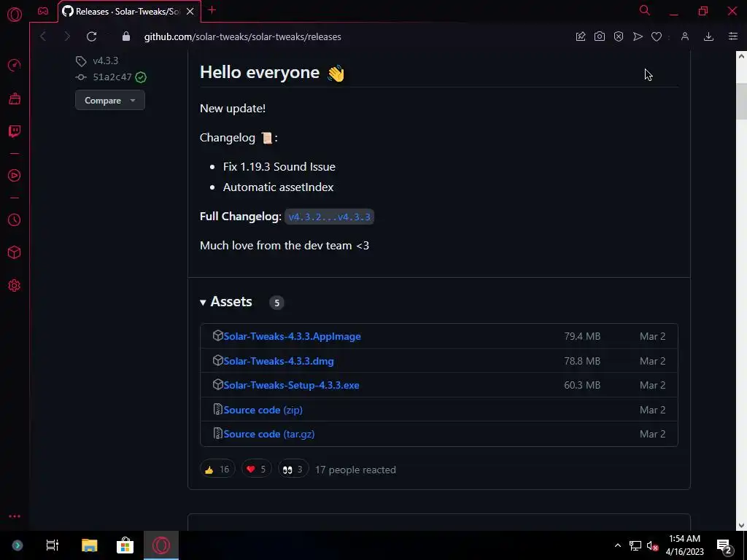Click the address bar URL
The width and height of the screenshot is (747, 560).
pos(242,36)
